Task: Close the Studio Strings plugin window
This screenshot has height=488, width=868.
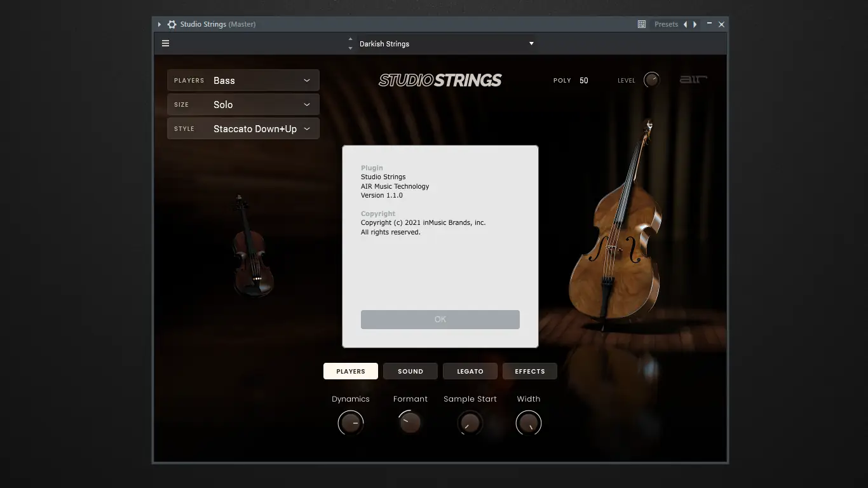Action: [721, 24]
